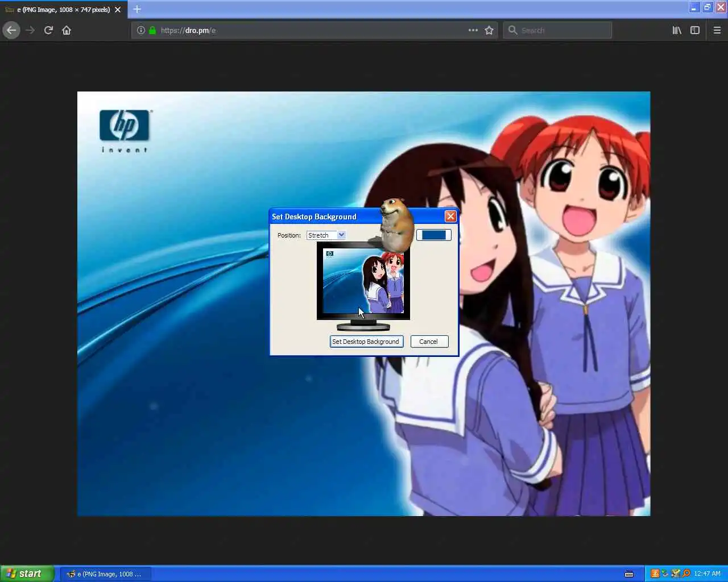Click into the Search box
The width and height of the screenshot is (728, 582).
(x=557, y=30)
